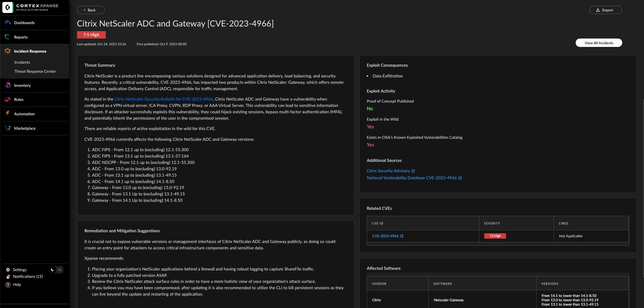
Task: Click 'Last updated: Oct 24, 2023 10:26' text
Action: point(101,44)
